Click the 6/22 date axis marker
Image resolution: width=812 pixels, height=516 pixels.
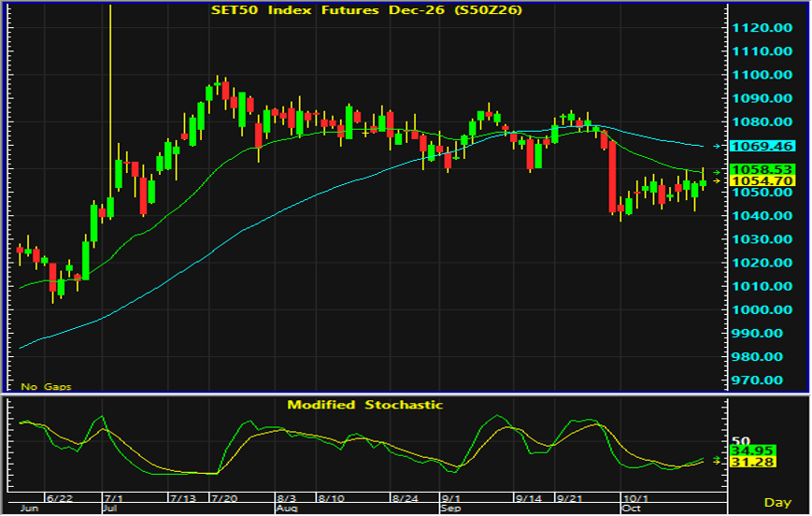point(60,498)
